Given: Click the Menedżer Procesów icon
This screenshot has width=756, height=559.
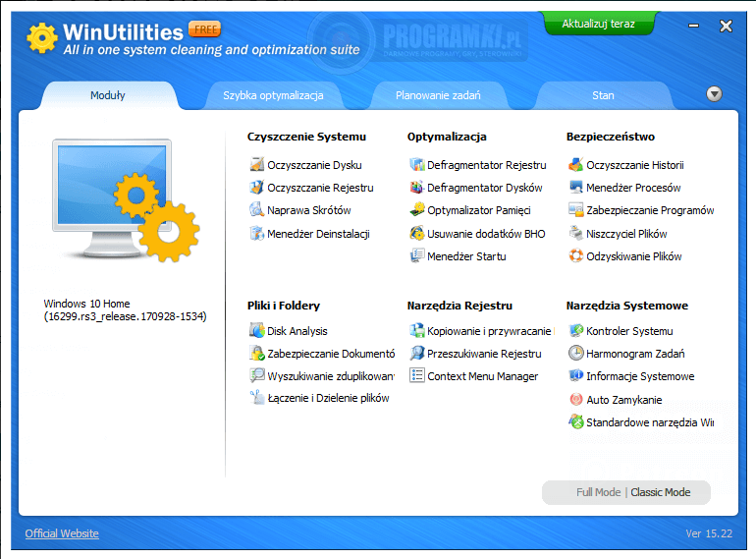Looking at the screenshot, I should [575, 187].
